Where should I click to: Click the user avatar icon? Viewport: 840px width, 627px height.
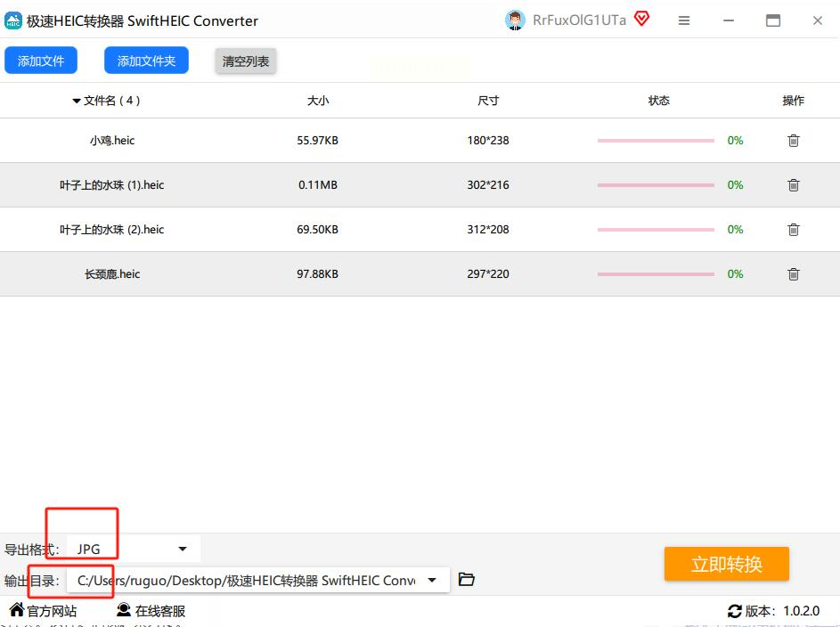coord(515,20)
